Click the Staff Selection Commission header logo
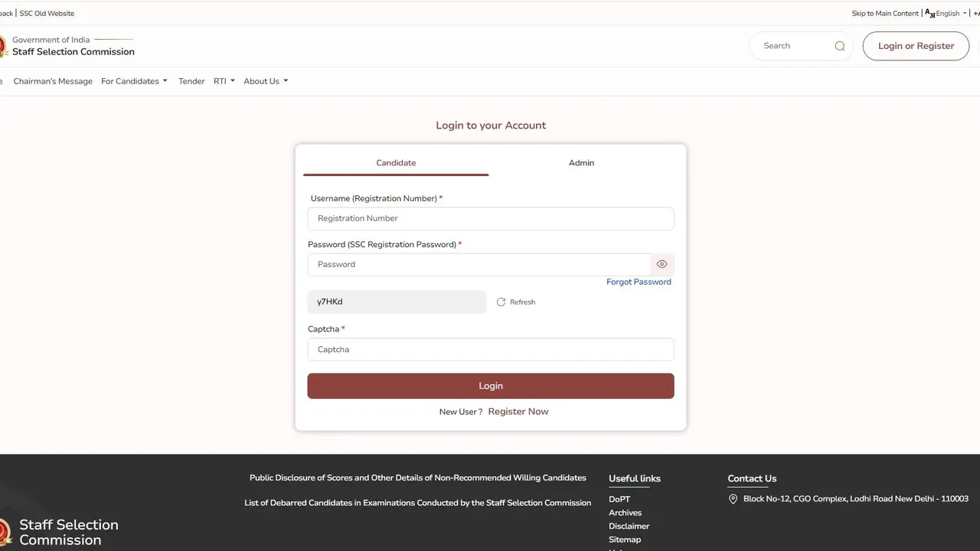The width and height of the screenshot is (980, 551). pyautogui.click(x=4, y=46)
